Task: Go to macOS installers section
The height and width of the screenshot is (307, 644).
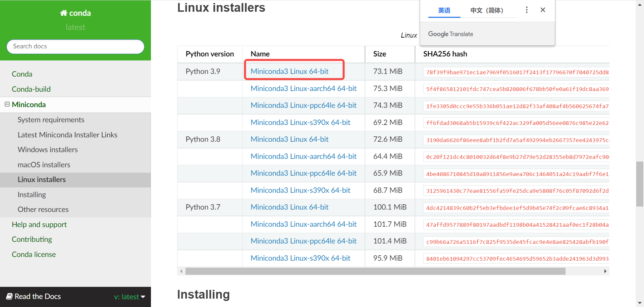Action: coord(44,165)
